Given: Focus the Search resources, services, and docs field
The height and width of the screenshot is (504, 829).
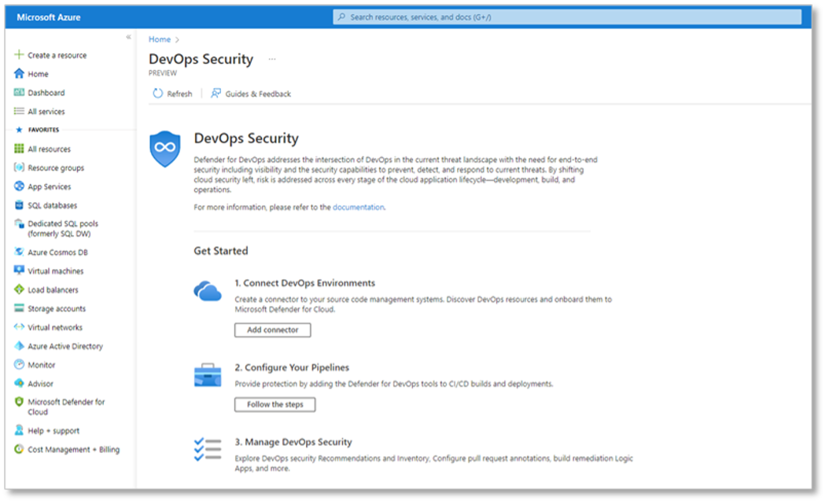Looking at the screenshot, I should 566,17.
